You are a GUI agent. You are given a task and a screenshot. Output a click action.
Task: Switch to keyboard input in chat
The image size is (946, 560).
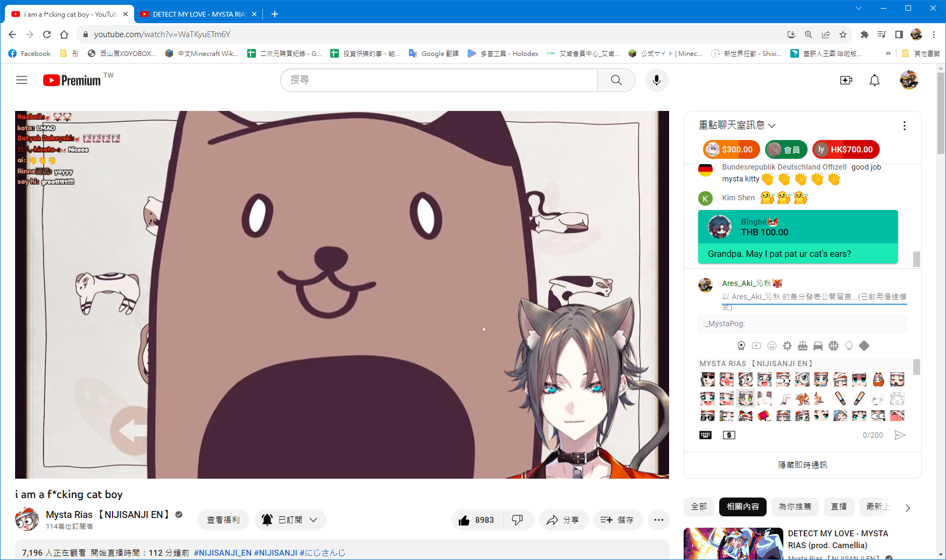click(x=705, y=435)
